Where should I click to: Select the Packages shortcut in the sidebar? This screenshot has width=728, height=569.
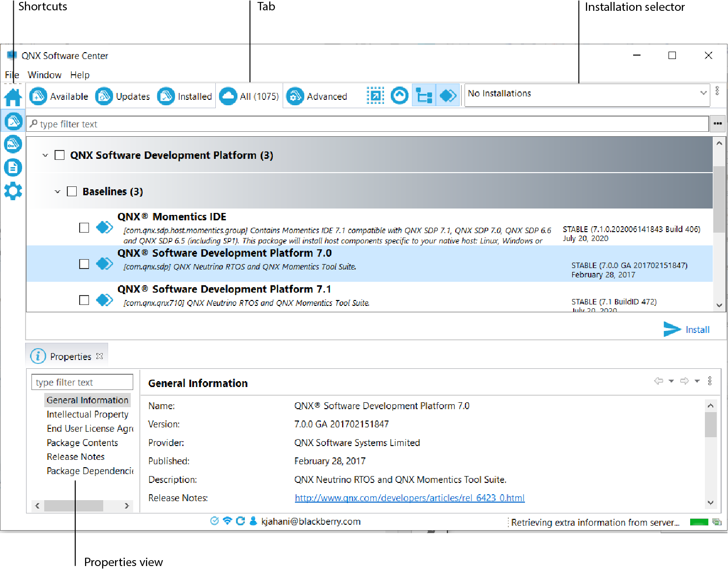13,120
